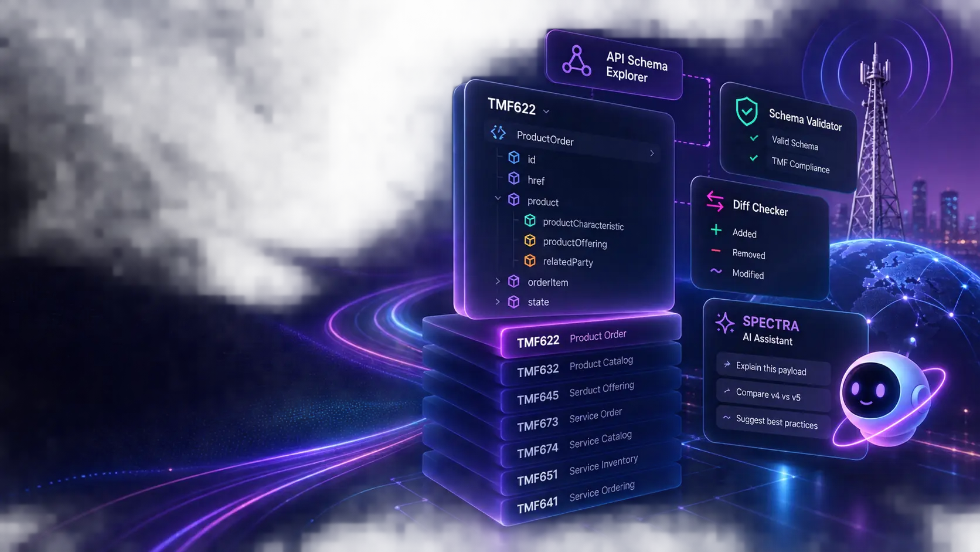Click the Suggest best practices button
Screen dimensions: 980x552
(773, 422)
